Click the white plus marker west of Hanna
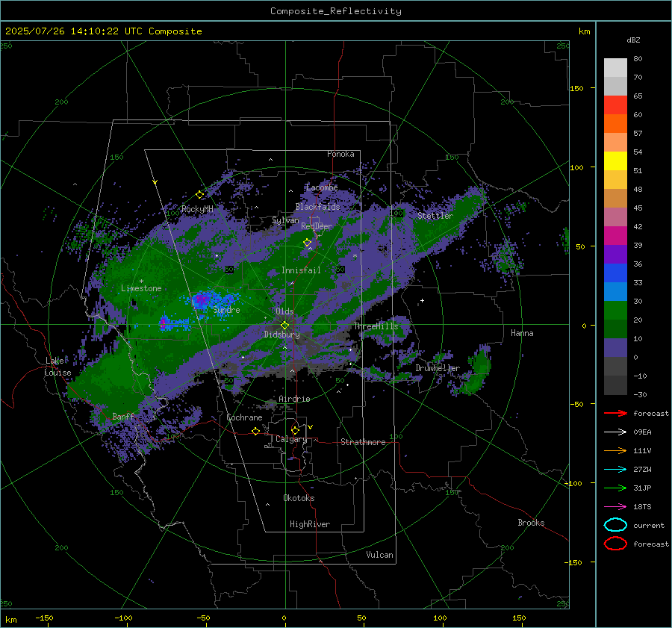The image size is (672, 628). click(422, 300)
